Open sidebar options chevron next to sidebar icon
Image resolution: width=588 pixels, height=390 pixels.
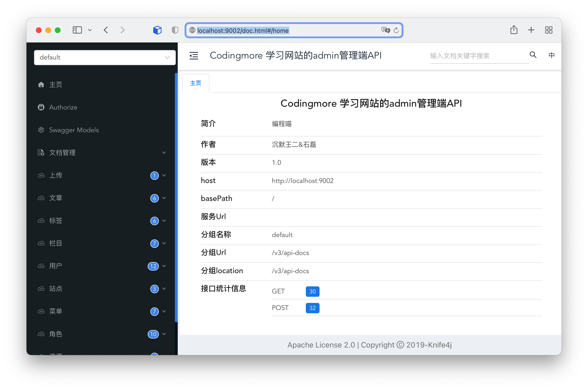tap(90, 30)
